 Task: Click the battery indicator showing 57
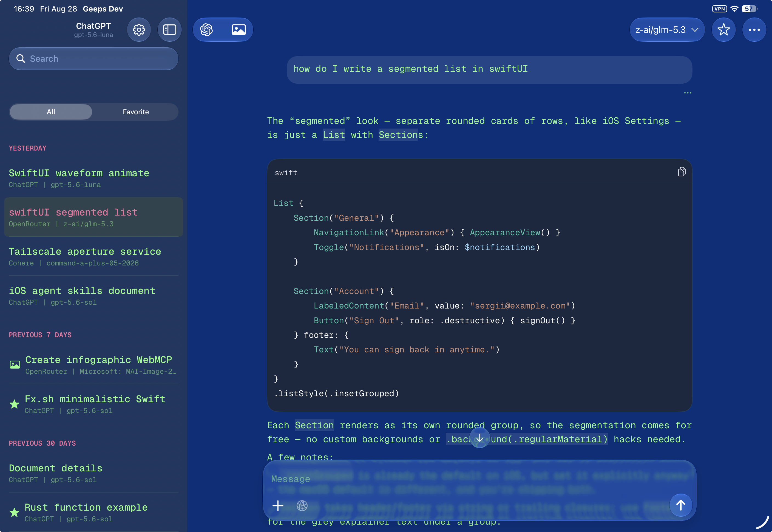click(x=749, y=9)
